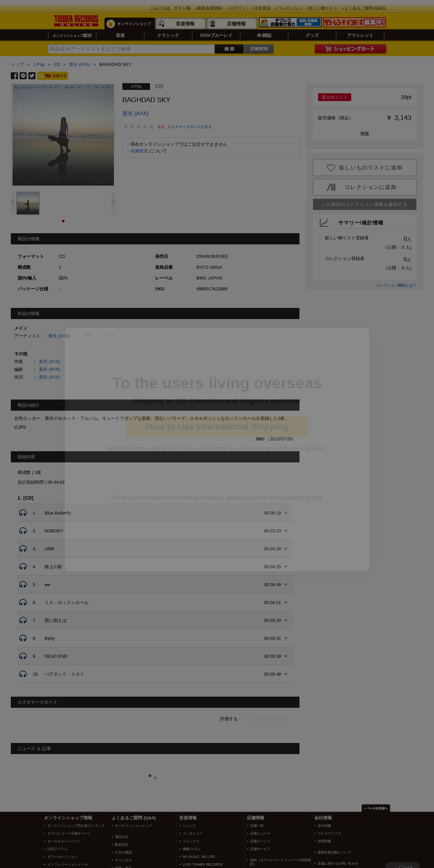
Task: Play preview of ミス・ロックンロール track
Action: click(23, 602)
